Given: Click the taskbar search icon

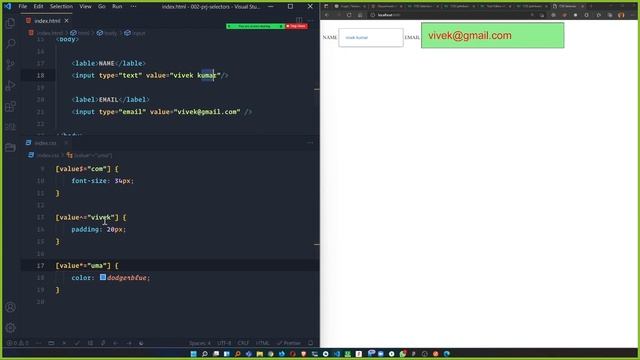Looking at the screenshot, I should tap(205, 353).
